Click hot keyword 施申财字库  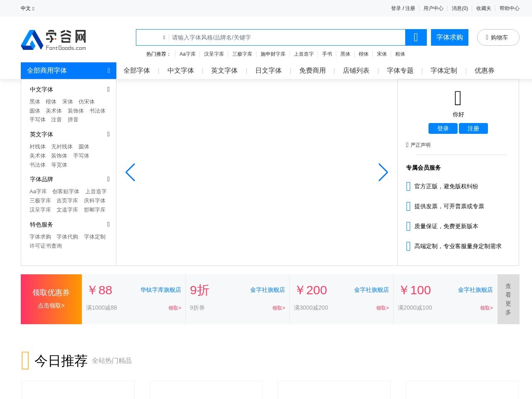(x=273, y=54)
